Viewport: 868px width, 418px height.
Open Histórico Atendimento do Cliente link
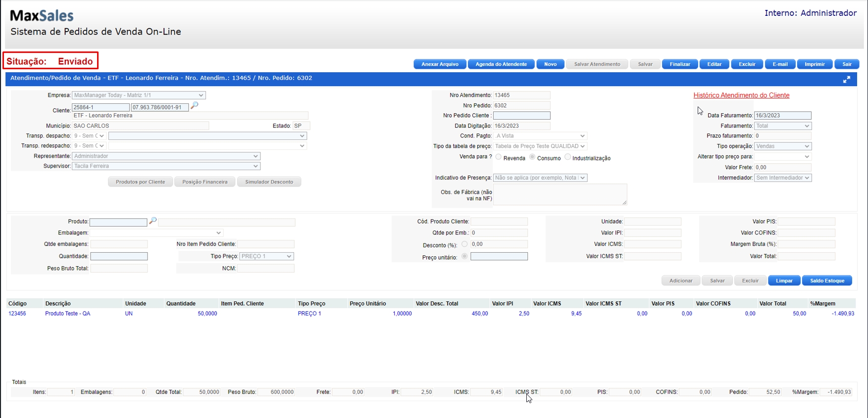point(741,95)
